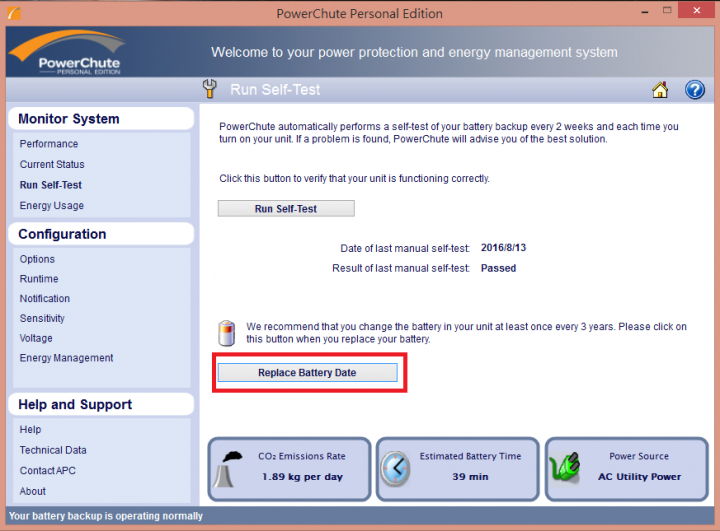Click the CO2 Emissions Rate panel text
The height and width of the screenshot is (531, 720).
coord(302,456)
